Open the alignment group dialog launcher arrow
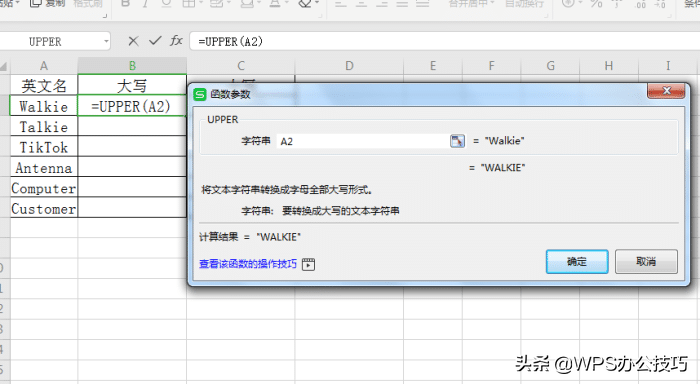 click(546, 16)
